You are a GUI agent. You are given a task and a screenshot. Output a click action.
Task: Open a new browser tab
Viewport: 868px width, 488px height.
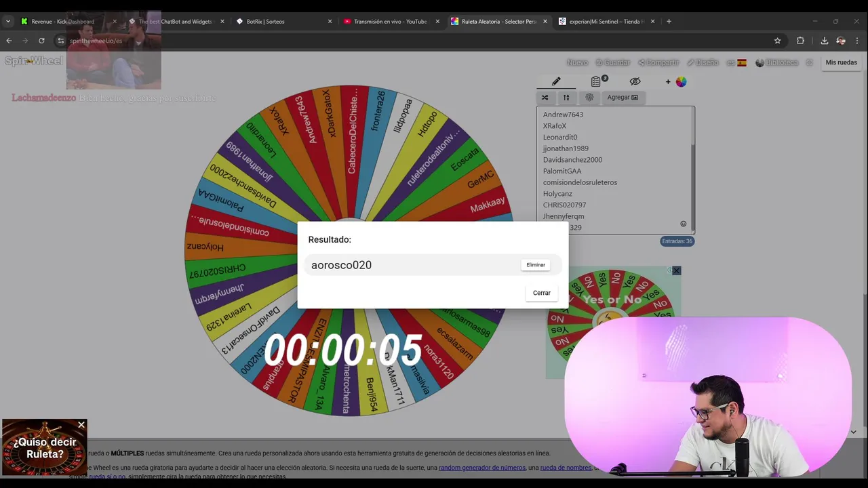pyautogui.click(x=669, y=22)
